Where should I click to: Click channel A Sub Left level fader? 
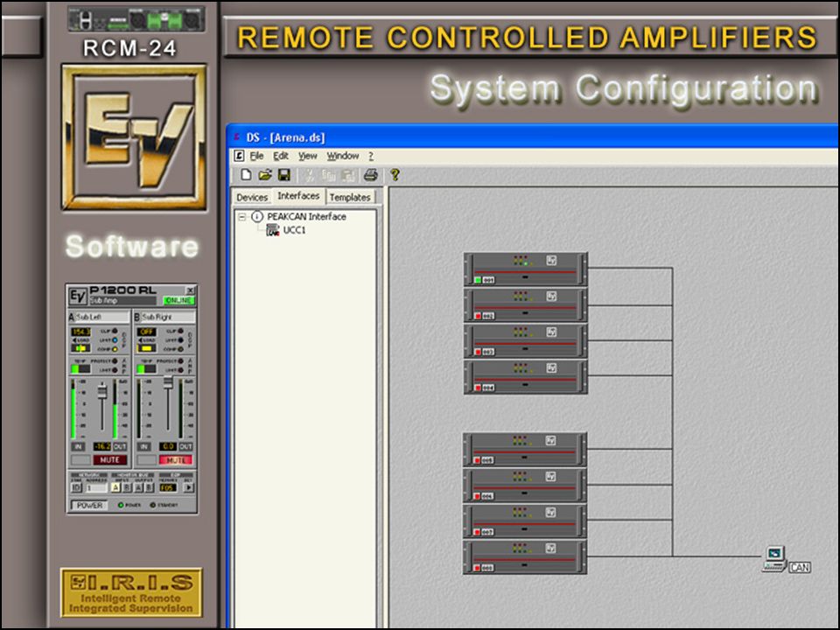point(101,393)
